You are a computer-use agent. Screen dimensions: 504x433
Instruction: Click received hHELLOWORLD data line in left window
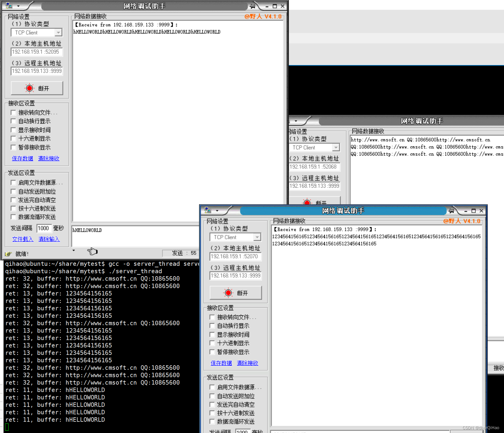[147, 32]
